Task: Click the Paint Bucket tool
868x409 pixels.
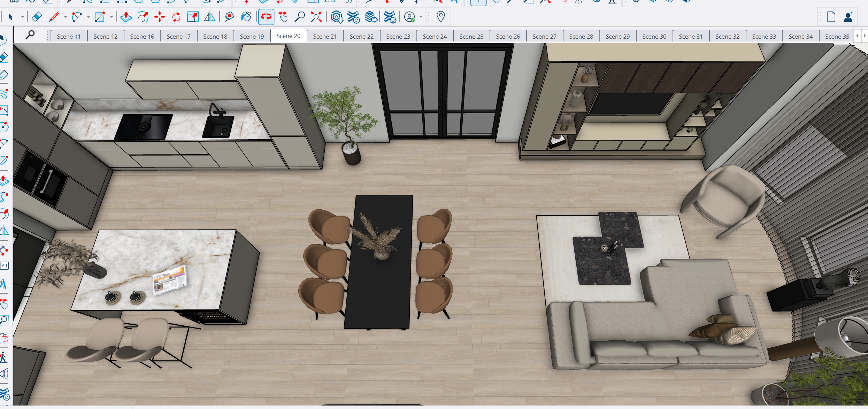Action: coord(246,17)
